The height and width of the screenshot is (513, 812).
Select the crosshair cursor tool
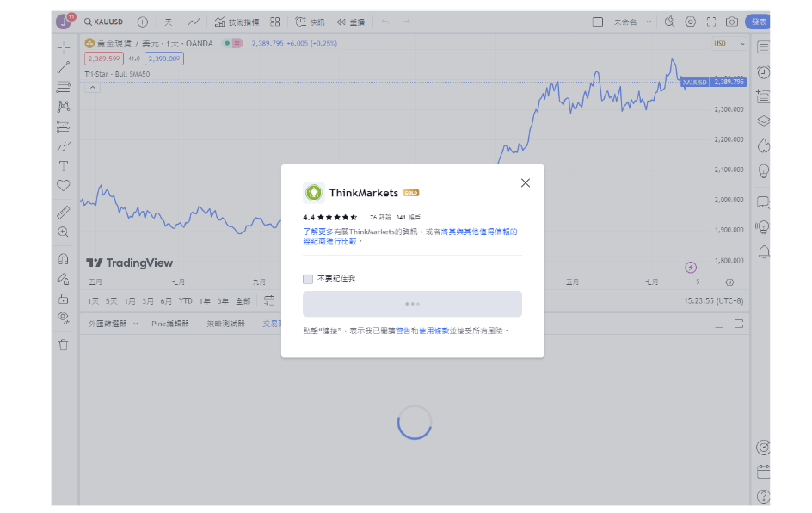(64, 47)
